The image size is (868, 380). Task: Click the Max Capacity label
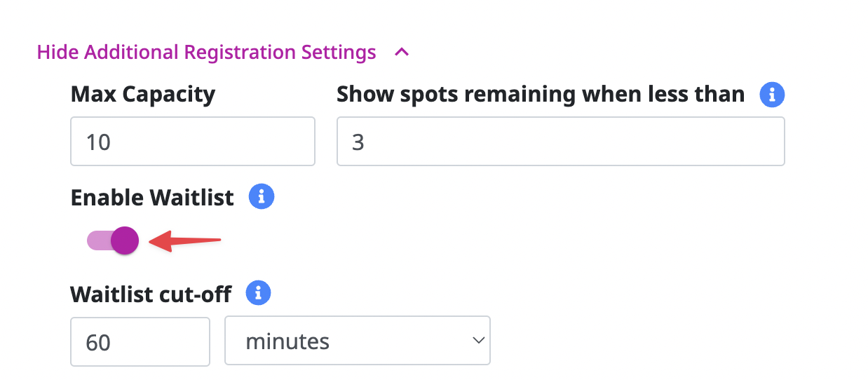coord(143,94)
